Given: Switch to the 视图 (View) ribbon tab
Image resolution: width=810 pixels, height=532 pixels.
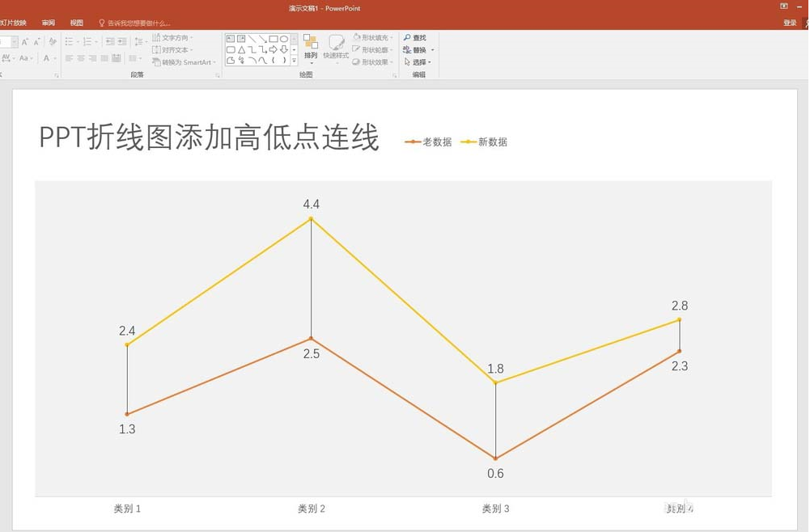Looking at the screenshot, I should (x=76, y=22).
